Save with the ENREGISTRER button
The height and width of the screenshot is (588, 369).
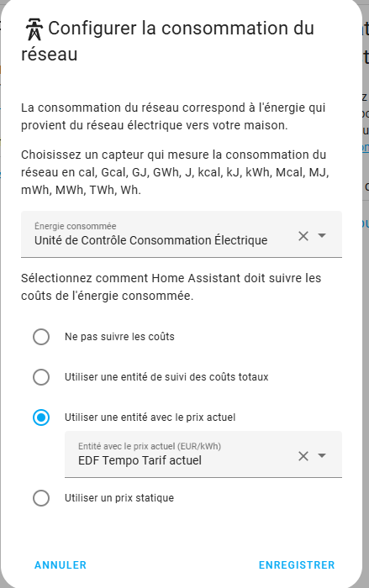[297, 564]
